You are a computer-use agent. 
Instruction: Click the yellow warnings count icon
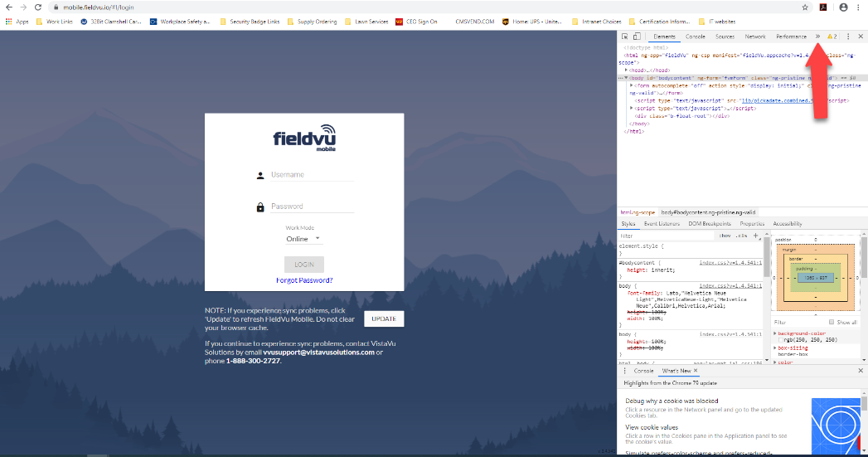click(x=832, y=36)
